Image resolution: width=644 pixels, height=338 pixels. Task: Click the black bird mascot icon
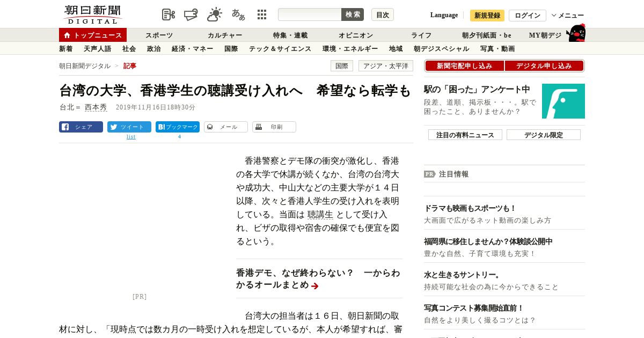click(576, 33)
